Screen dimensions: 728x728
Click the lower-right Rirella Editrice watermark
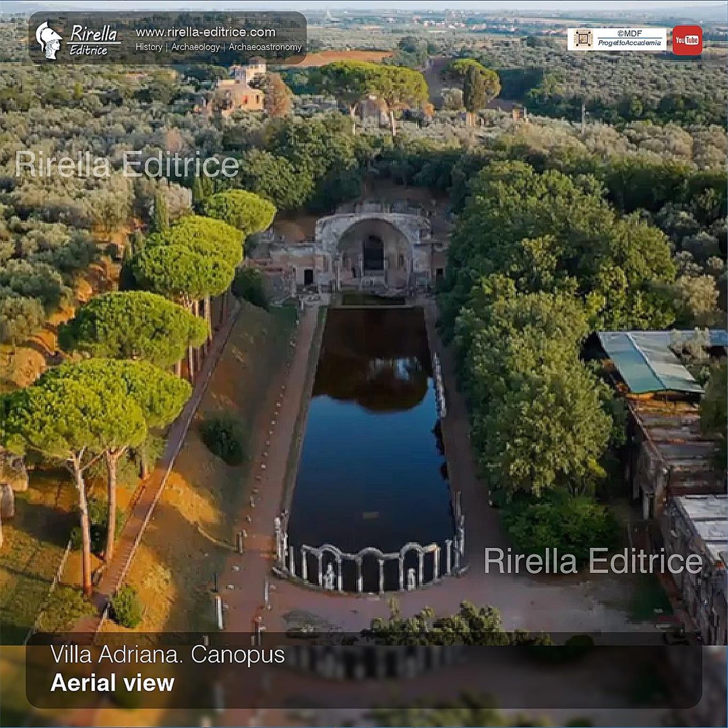(x=593, y=561)
